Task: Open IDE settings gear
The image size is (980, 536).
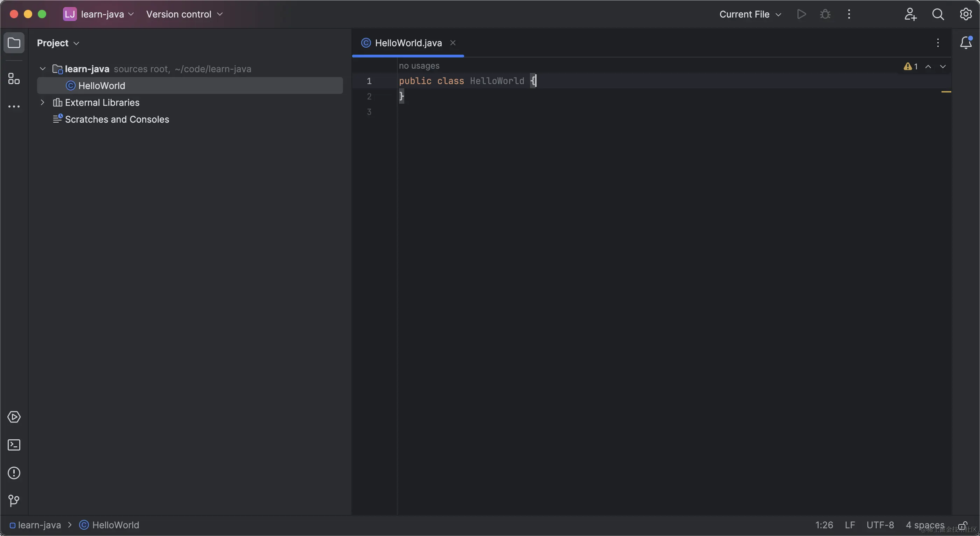Action: coord(966,14)
